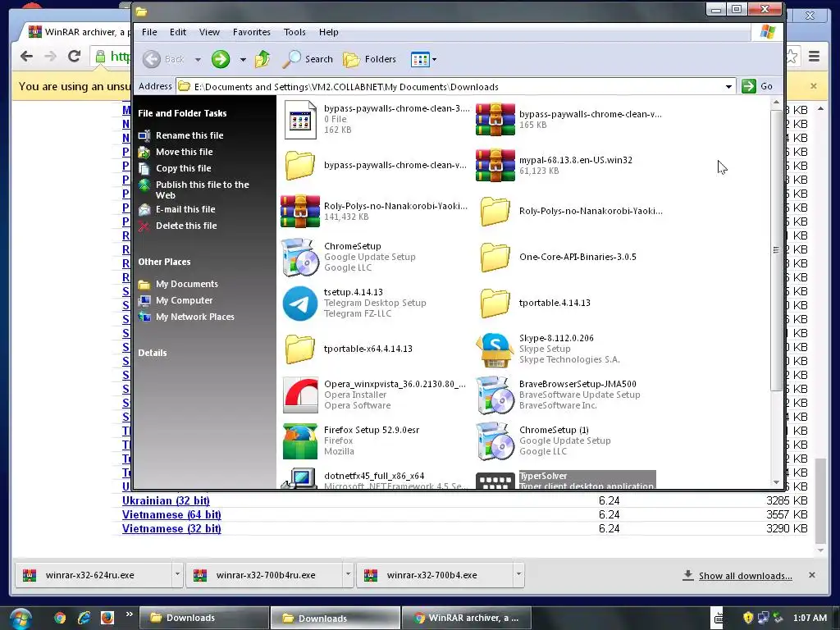Click the Address bar path field
The width and height of the screenshot is (840, 630).
click(x=450, y=86)
